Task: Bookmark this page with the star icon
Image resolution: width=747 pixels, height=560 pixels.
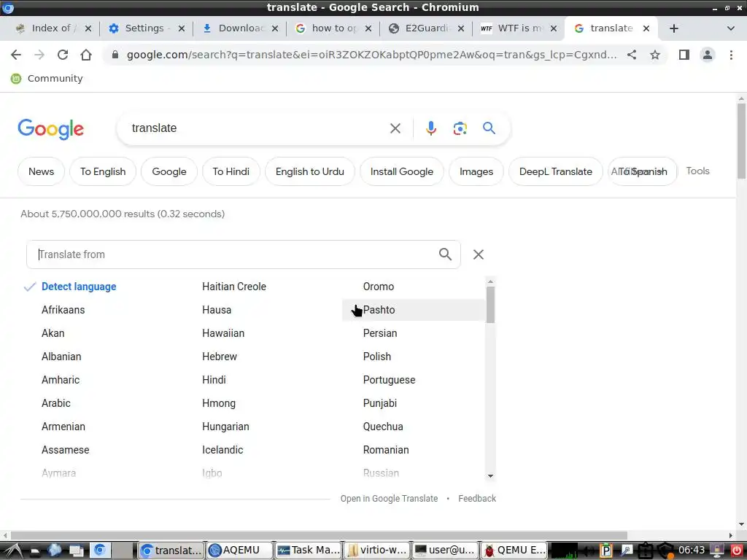Action: click(655, 55)
